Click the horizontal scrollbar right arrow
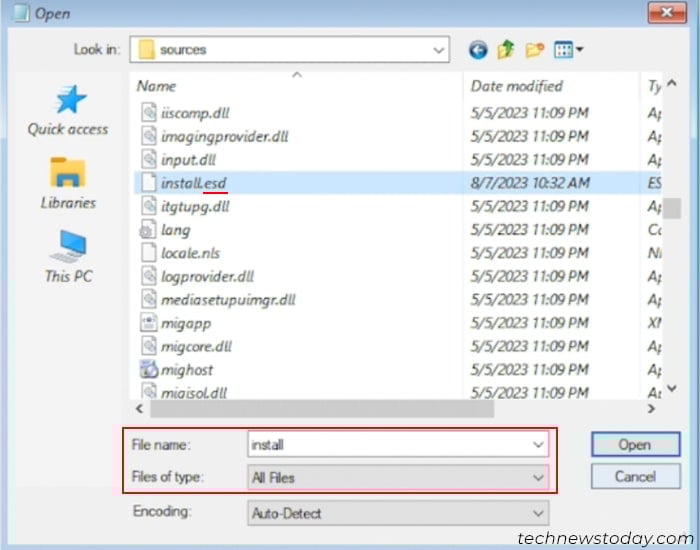 tap(651, 408)
